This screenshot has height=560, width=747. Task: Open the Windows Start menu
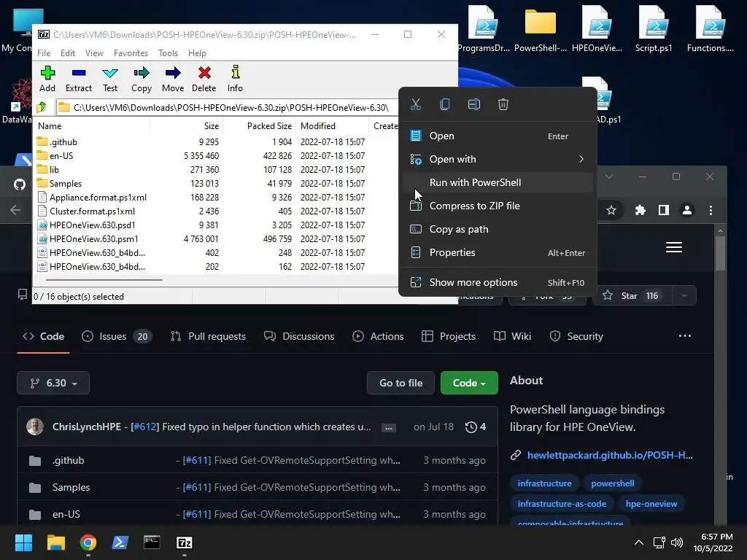coord(23,542)
